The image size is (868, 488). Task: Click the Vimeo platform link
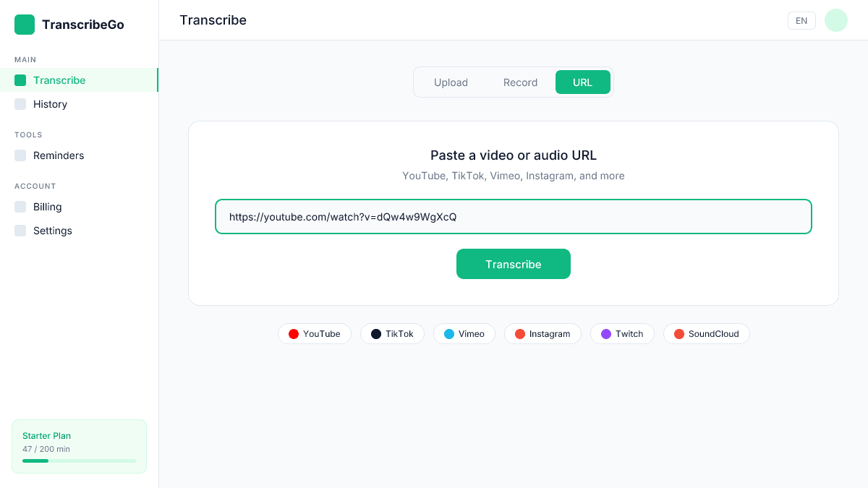point(464,333)
